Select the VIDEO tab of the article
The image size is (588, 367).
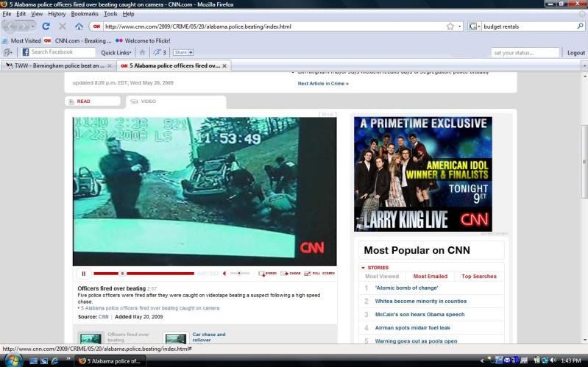pyautogui.click(x=176, y=101)
